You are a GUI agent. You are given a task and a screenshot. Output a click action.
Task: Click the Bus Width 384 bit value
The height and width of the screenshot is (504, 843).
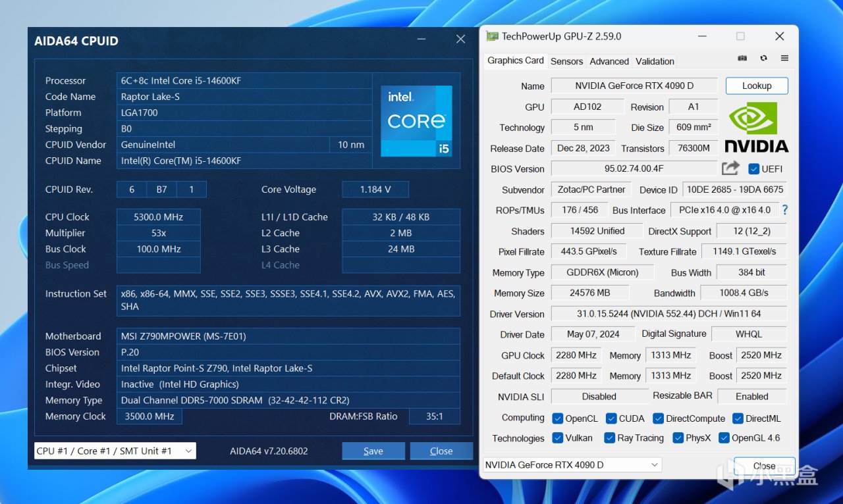point(751,272)
